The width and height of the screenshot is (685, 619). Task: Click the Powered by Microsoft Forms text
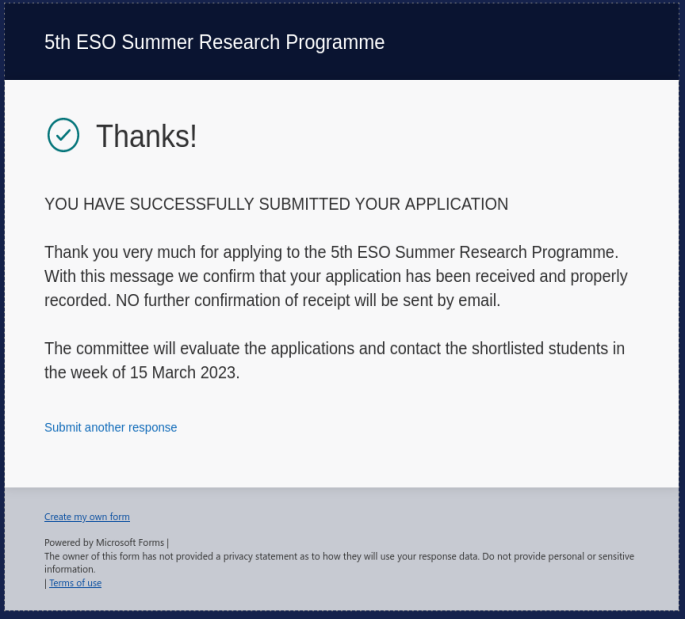tap(104, 543)
